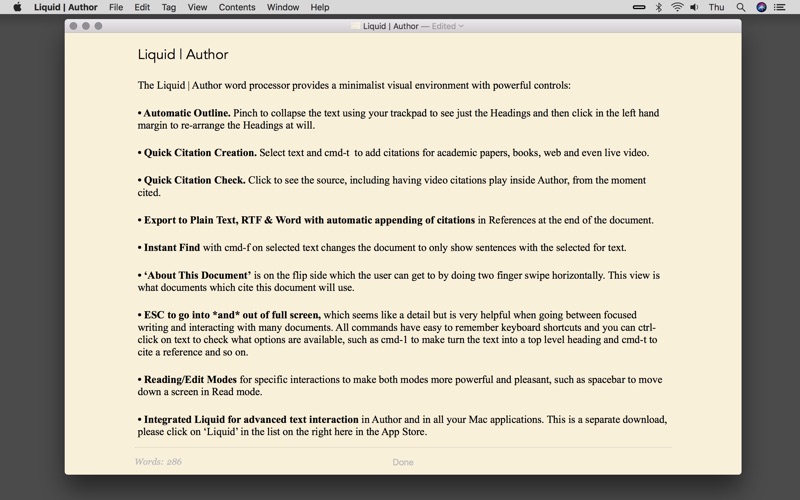Image resolution: width=800 pixels, height=500 pixels.
Task: Launch Siri from menu bar
Action: tap(761, 7)
